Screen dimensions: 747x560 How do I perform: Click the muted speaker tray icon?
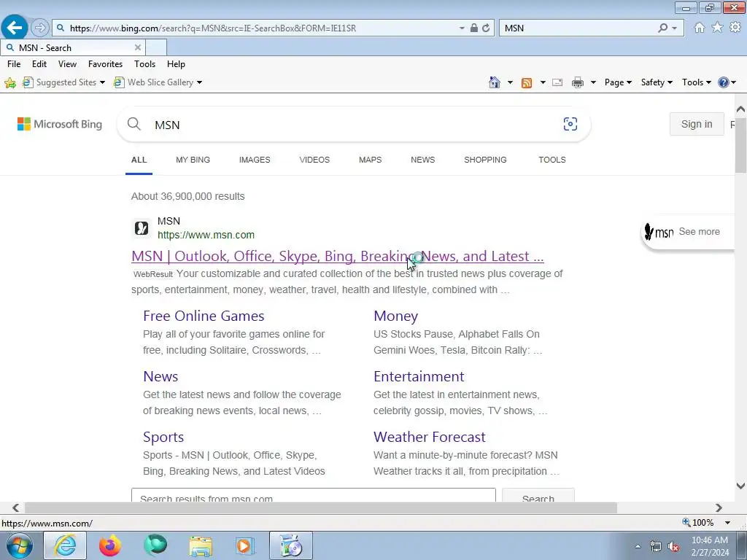(673, 547)
